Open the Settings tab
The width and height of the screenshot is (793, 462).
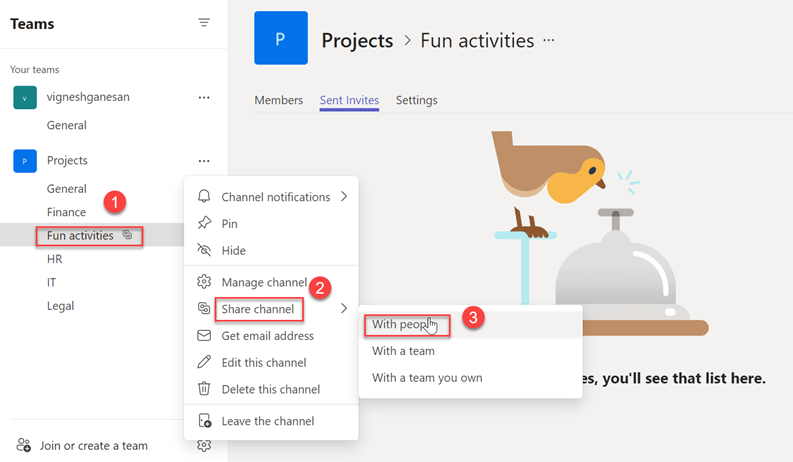[416, 100]
